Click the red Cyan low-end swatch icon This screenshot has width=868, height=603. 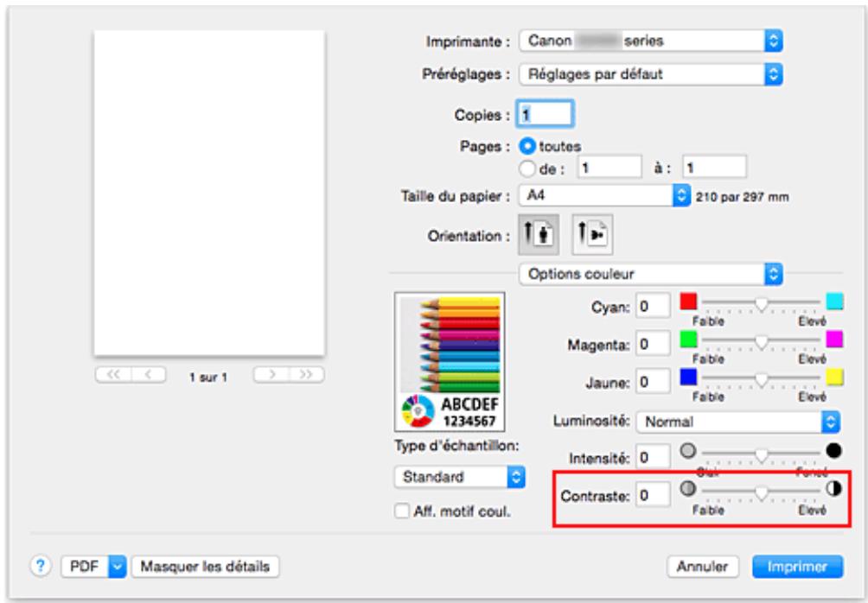(x=689, y=303)
